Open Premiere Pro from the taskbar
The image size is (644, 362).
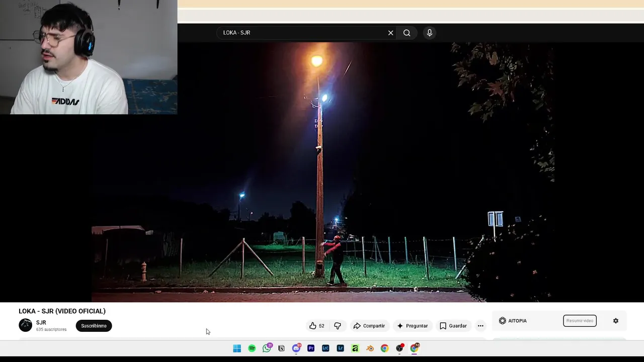[x=311, y=348]
